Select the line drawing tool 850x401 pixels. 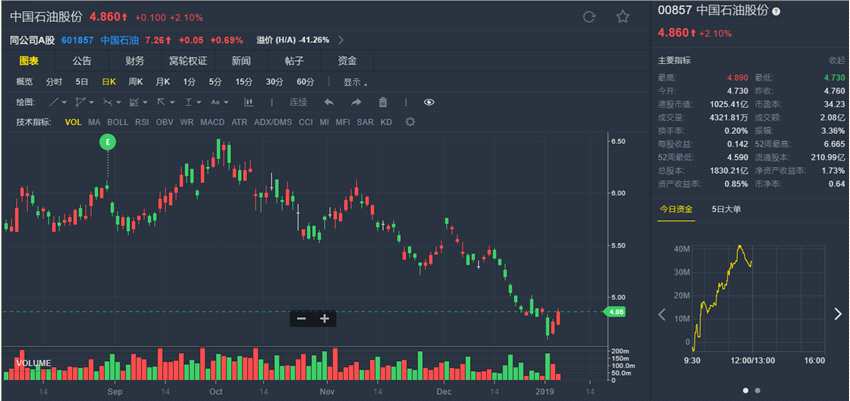point(54,102)
